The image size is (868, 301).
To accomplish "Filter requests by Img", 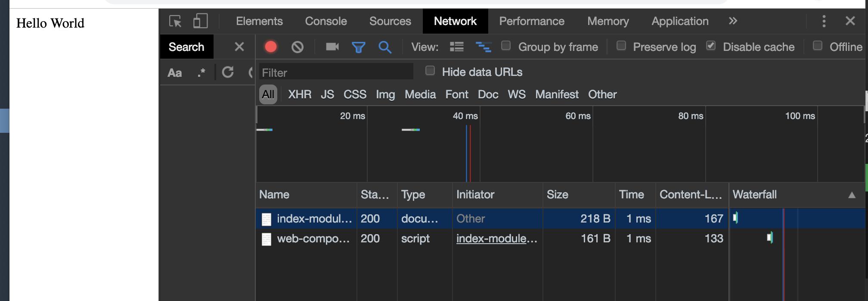I will tap(385, 94).
